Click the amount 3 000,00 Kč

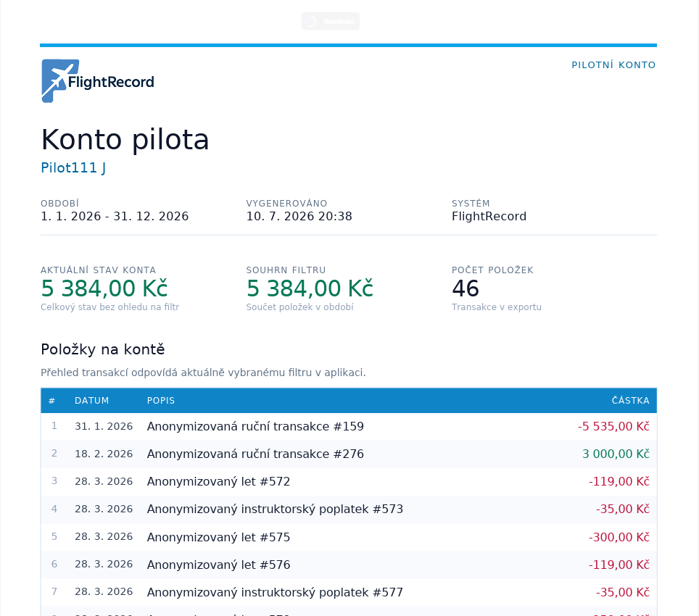pyautogui.click(x=616, y=454)
